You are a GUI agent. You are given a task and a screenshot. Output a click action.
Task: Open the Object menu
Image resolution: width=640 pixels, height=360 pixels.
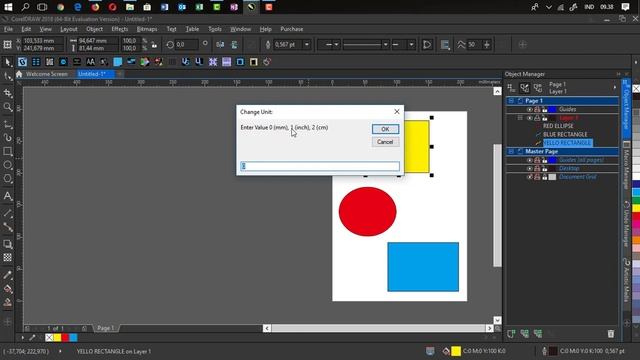pos(94,29)
